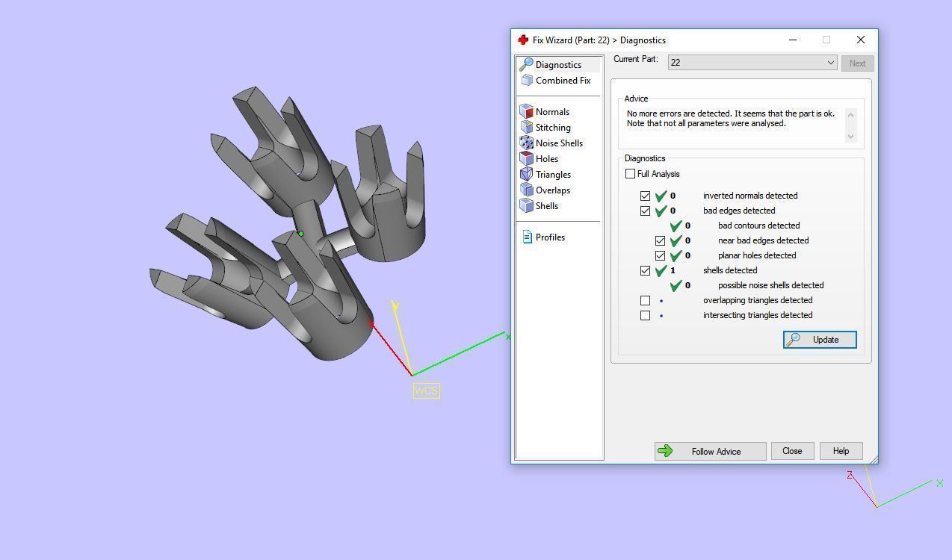Viewport: 952px width, 560px height.
Task: Click the red cross Fix Wizard title icon
Action: click(523, 40)
